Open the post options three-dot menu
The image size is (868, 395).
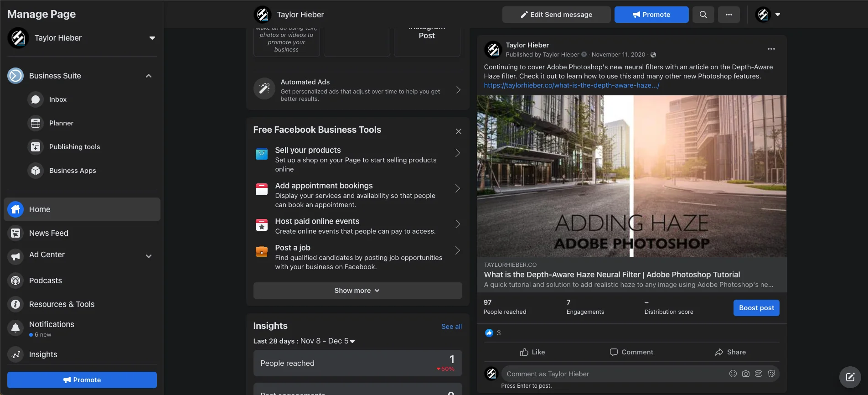(771, 49)
